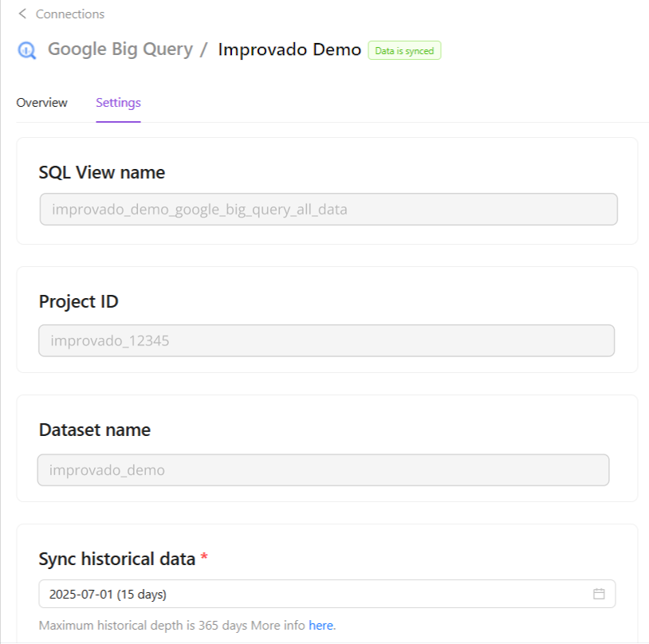Click the Data is synced status badge
649x644 pixels.
[x=404, y=50]
